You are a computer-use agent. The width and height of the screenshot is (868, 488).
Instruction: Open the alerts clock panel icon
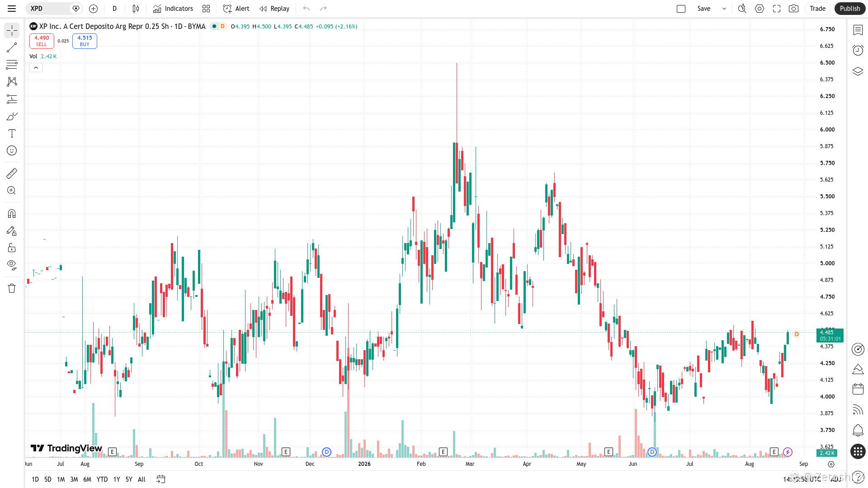tap(858, 50)
